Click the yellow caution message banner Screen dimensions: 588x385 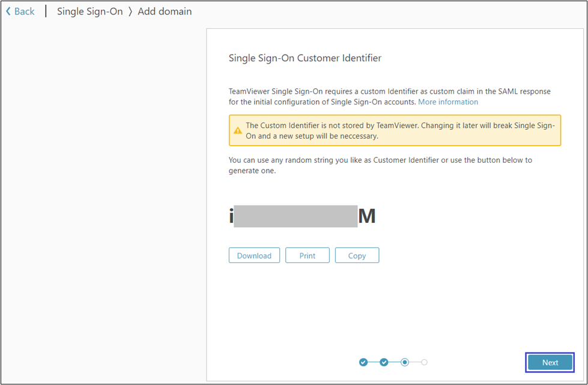pos(395,130)
